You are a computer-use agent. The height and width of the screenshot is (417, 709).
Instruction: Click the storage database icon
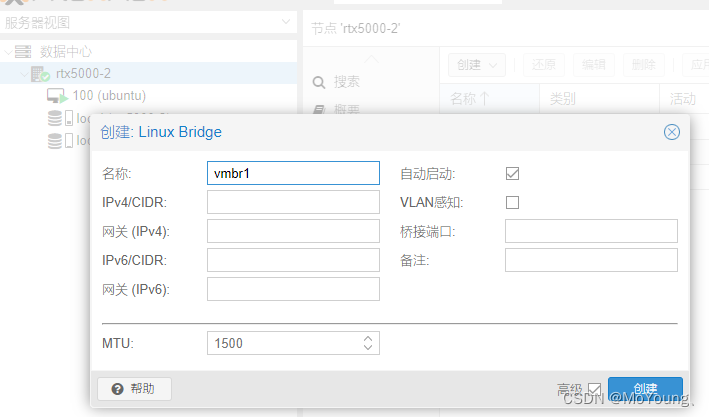(x=54, y=118)
